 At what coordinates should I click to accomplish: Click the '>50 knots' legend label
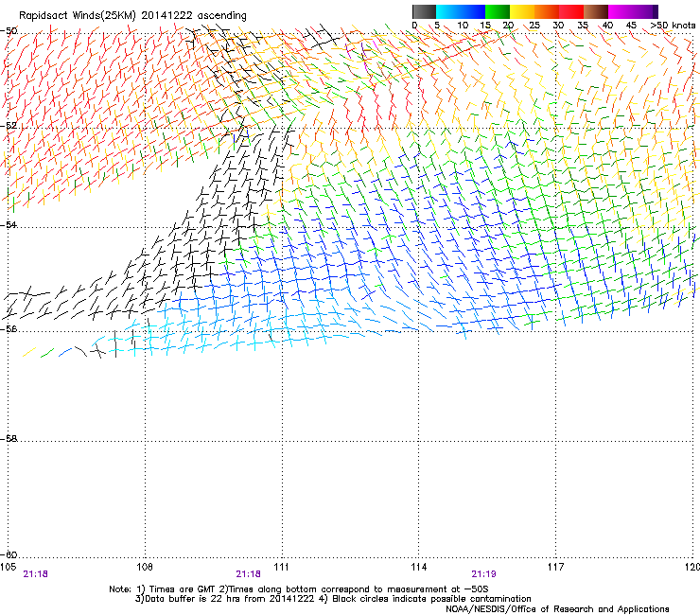[x=673, y=26]
